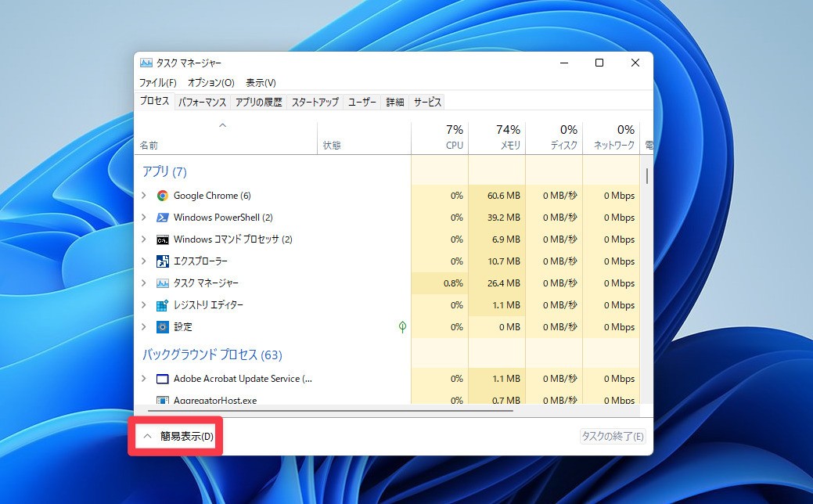Sort by the メモリ column header
This screenshot has height=504, width=813.
pos(497,138)
